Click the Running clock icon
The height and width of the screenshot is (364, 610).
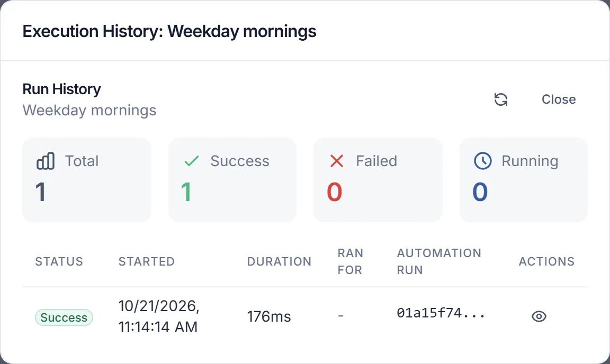click(483, 161)
